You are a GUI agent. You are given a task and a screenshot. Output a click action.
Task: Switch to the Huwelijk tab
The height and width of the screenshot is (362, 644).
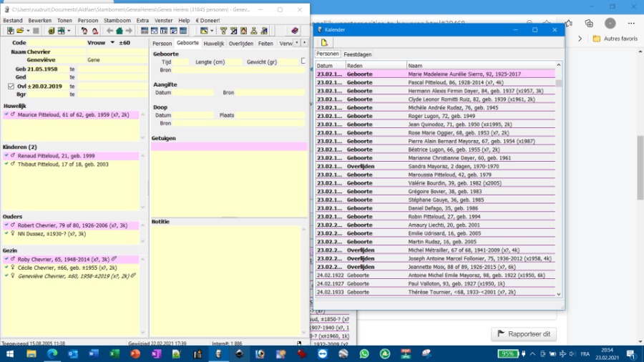coord(213,44)
